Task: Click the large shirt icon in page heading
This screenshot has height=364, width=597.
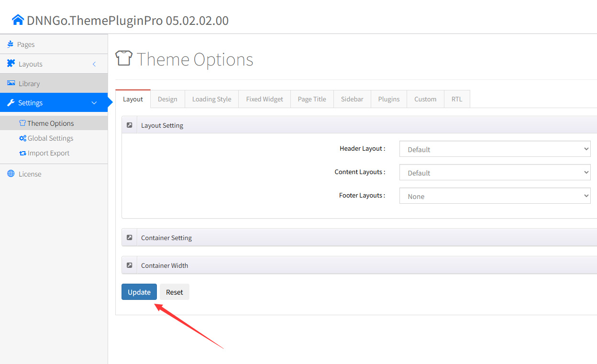Action: click(124, 59)
